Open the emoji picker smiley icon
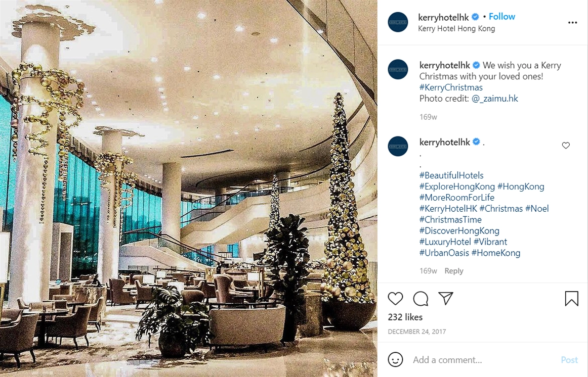The width and height of the screenshot is (588, 377). 395,359
